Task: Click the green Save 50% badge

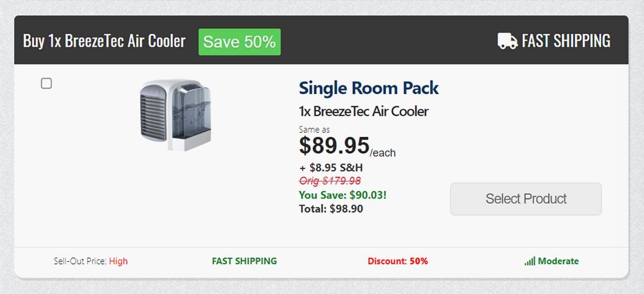Action: click(x=239, y=42)
